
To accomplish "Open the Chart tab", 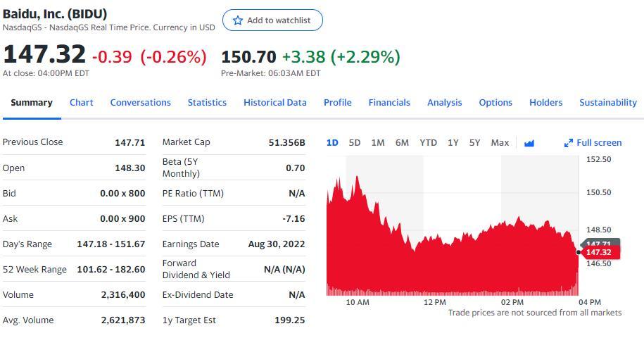I will pos(82,102).
